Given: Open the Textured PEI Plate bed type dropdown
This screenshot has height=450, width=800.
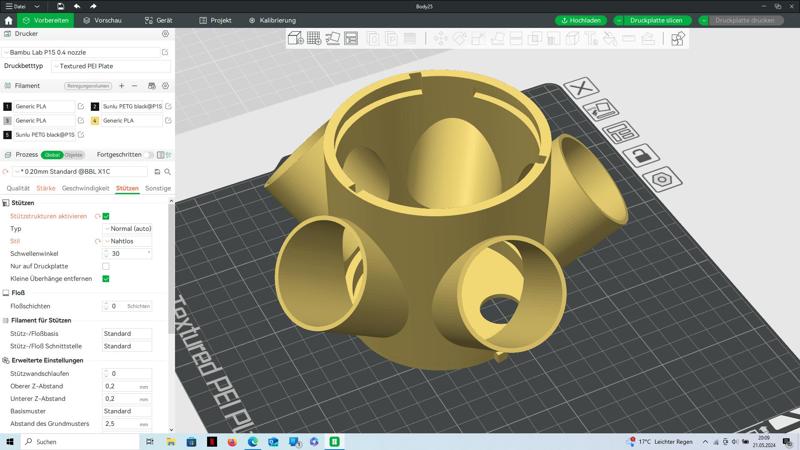Looking at the screenshot, I should [111, 66].
